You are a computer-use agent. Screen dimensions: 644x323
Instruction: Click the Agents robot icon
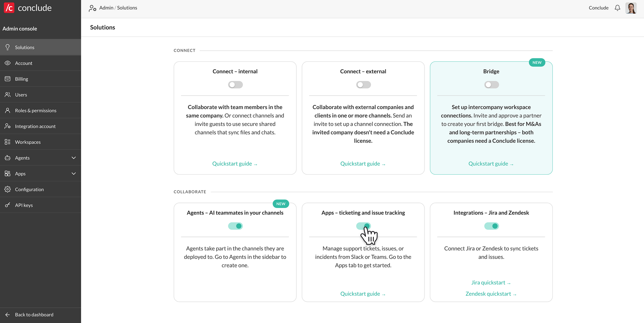click(x=8, y=158)
